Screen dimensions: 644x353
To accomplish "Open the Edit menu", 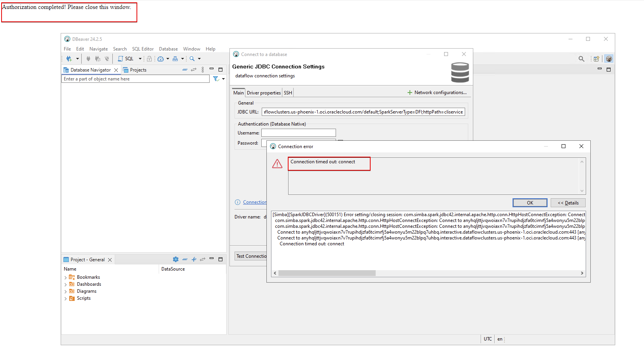I will pyautogui.click(x=80, y=49).
